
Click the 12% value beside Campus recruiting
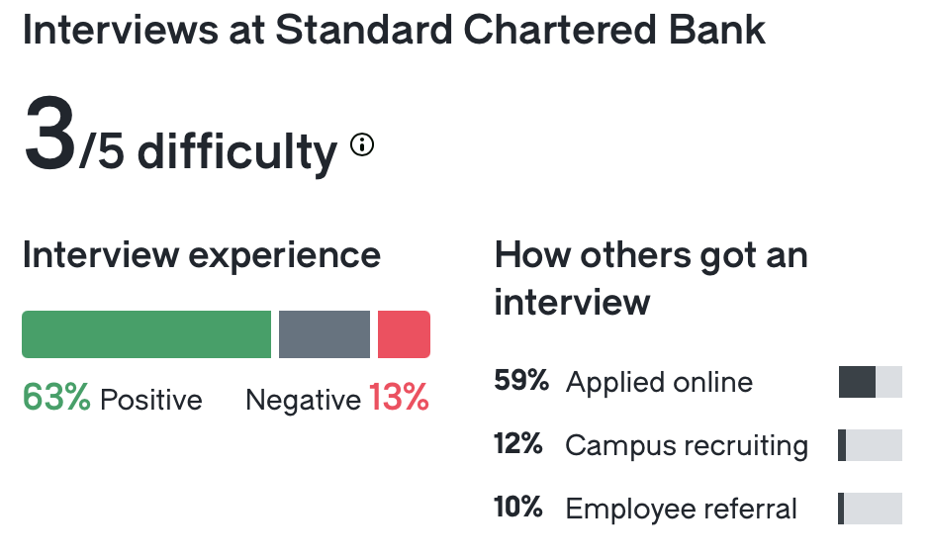pyautogui.click(x=518, y=444)
